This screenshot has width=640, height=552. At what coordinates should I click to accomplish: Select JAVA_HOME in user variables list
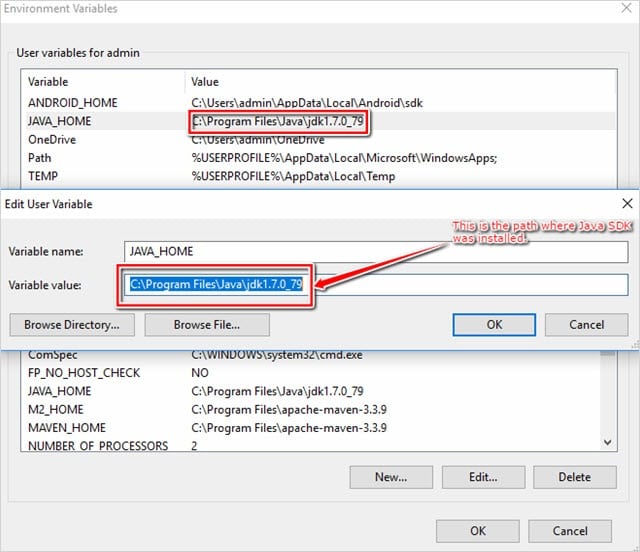tap(60, 122)
